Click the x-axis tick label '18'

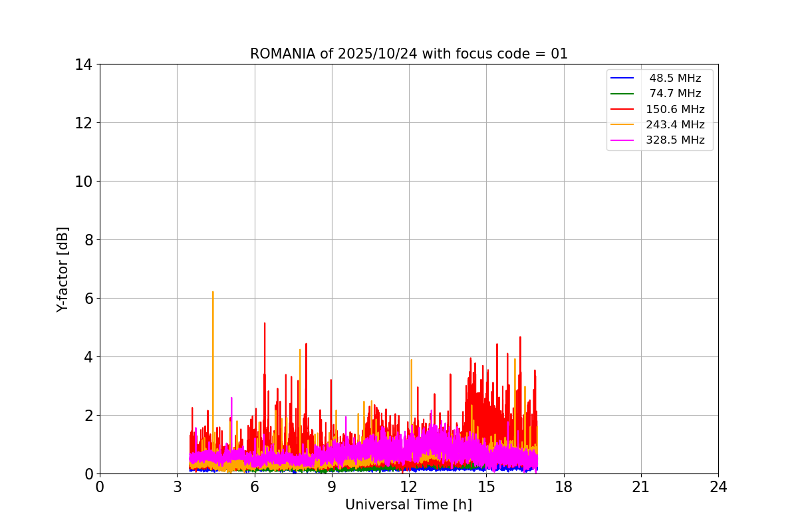coord(564,487)
